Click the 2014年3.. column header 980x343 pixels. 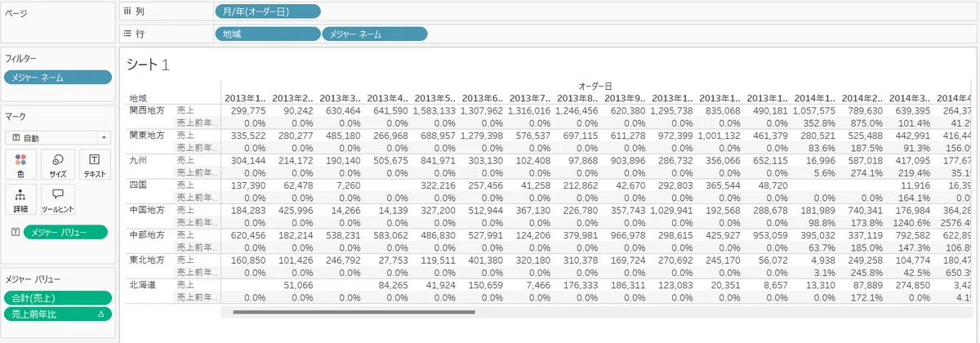click(x=909, y=98)
